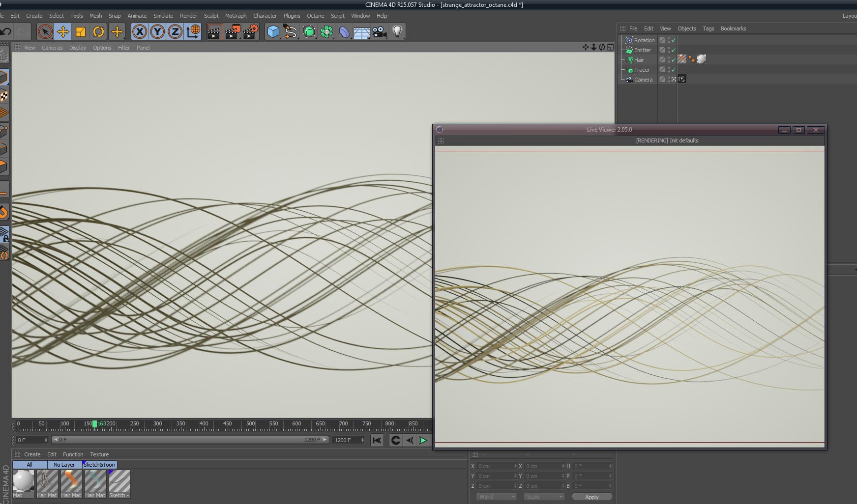Click the Octane camera tag on Camera

point(682,79)
